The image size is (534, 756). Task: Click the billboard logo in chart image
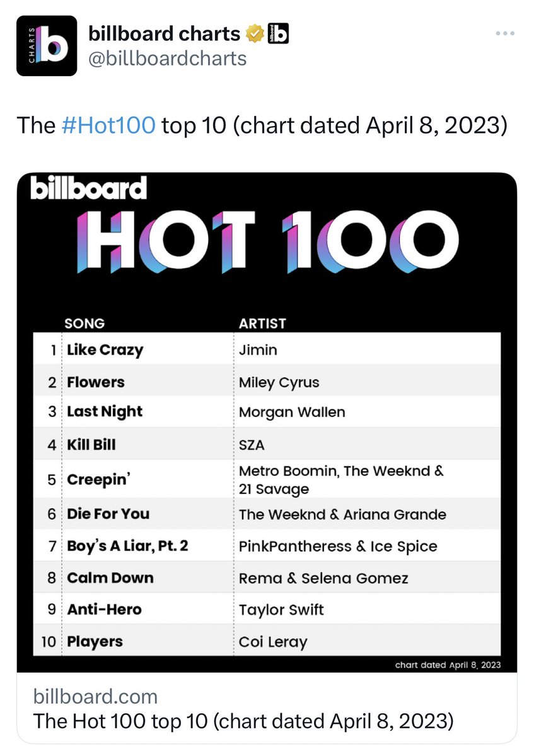pos(88,189)
